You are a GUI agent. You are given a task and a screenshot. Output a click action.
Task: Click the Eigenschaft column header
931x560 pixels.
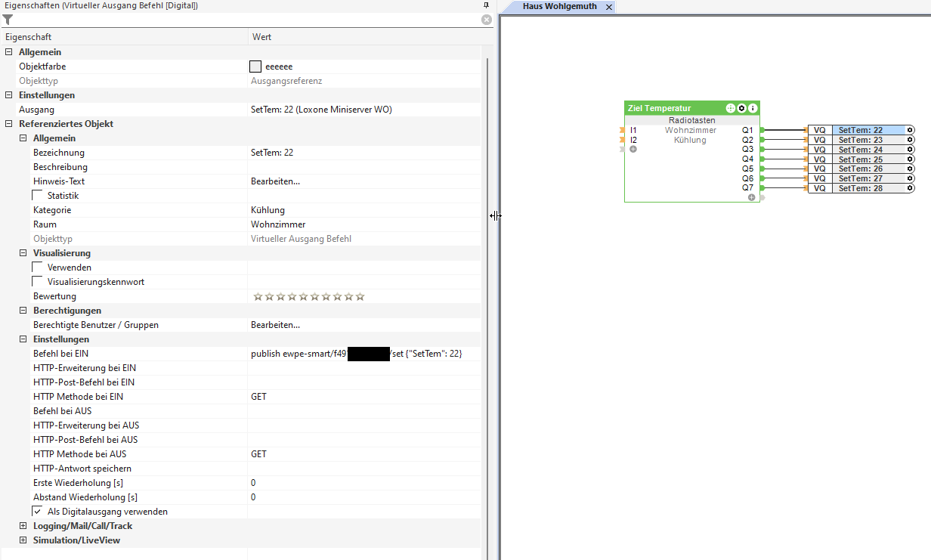pyautogui.click(x=124, y=37)
